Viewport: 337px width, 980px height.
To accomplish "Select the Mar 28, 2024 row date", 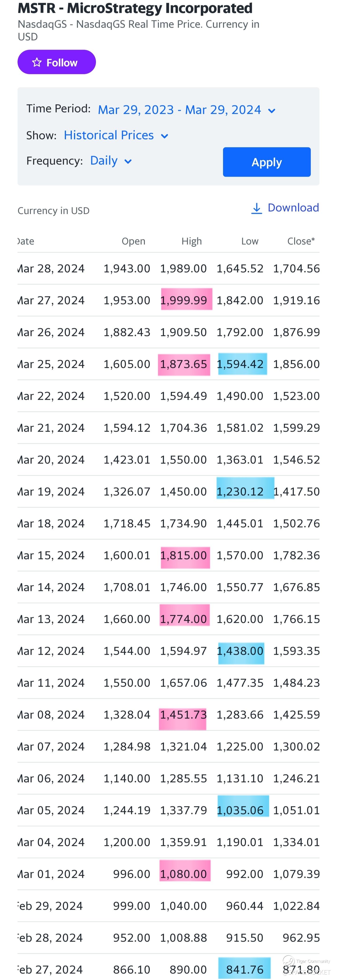I will pyautogui.click(x=51, y=269).
